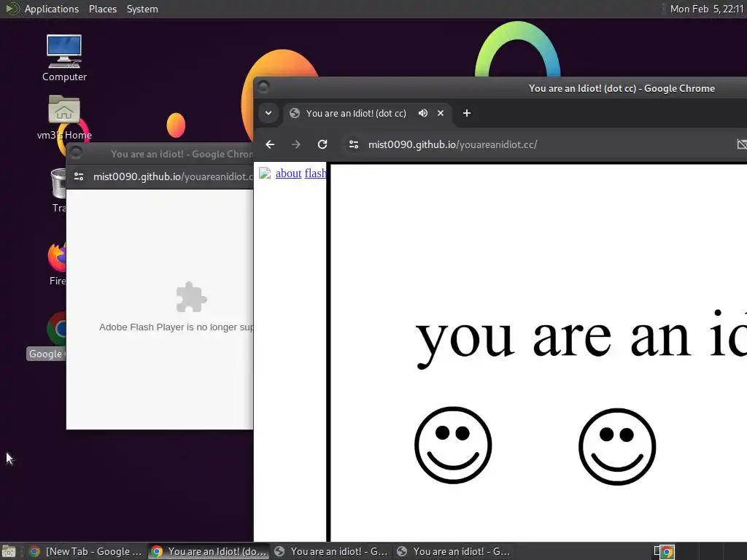Switch to '[New Tab - Google ...' taskbar window

86,551
